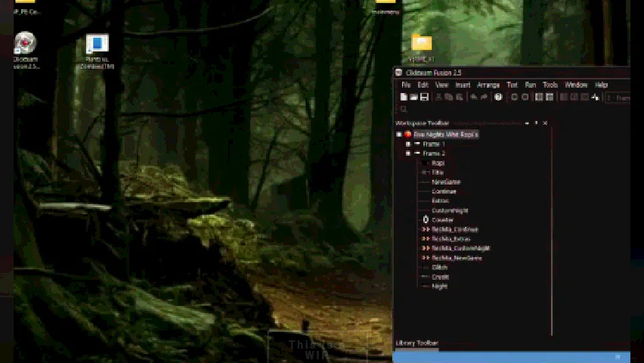Select Rechila_Continue in the tree
This screenshot has width=644, height=363.
point(455,229)
